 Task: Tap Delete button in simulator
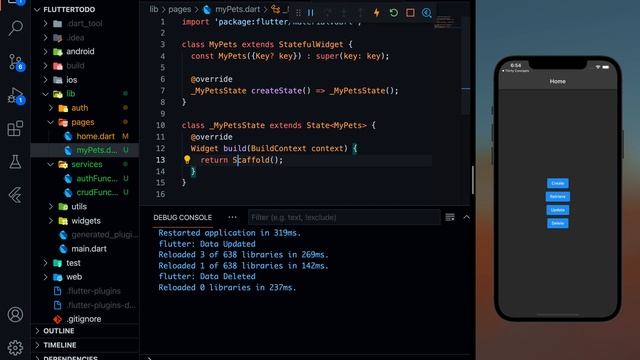click(558, 223)
